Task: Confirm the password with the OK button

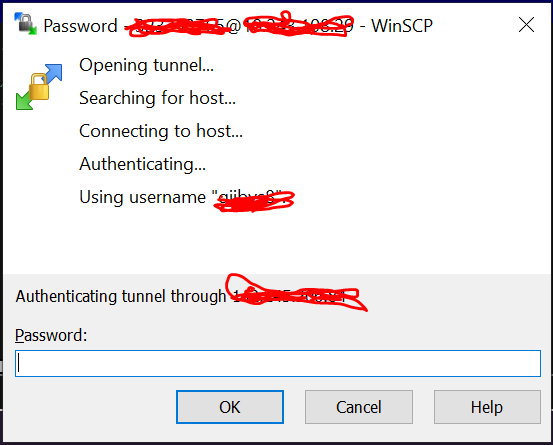Action: [230, 407]
